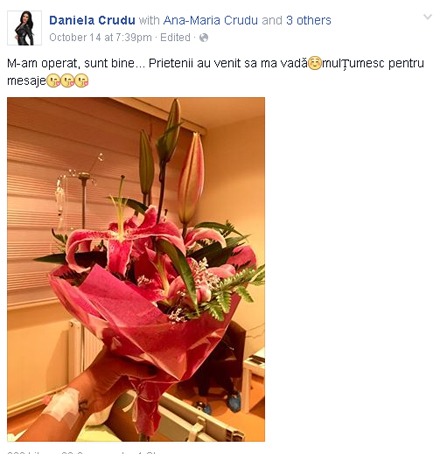Image resolution: width=440 pixels, height=454 pixels.
Task: Select the 'M-am operat, sunt bine' post text
Action: 71,63
